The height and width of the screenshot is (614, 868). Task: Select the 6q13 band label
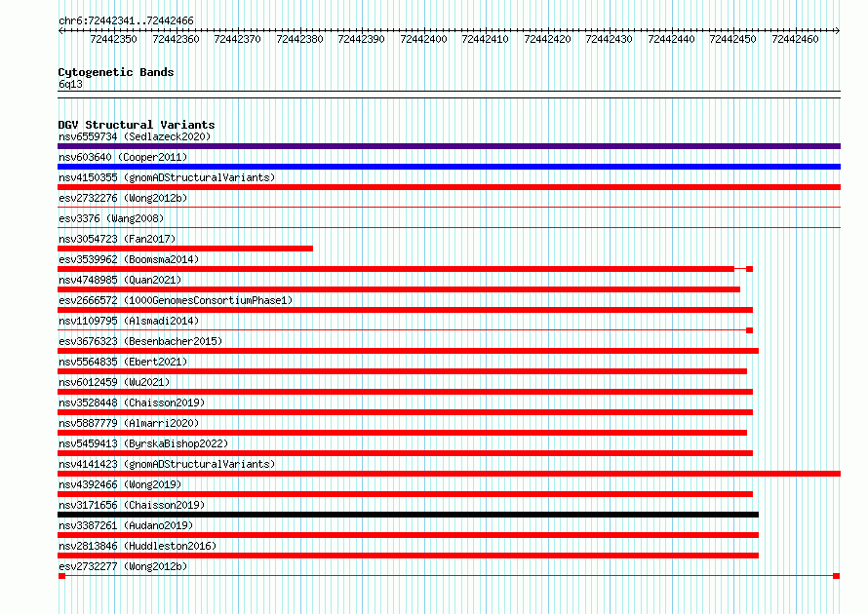[70, 84]
